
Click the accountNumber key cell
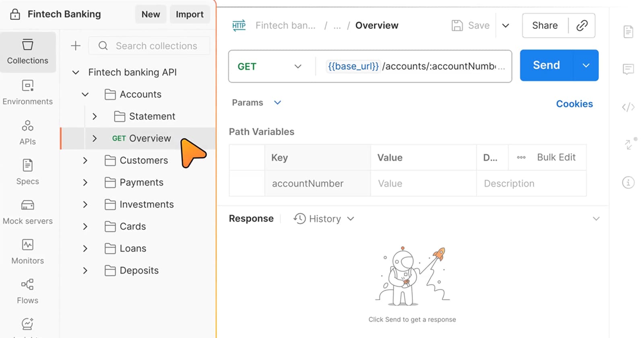(318, 183)
